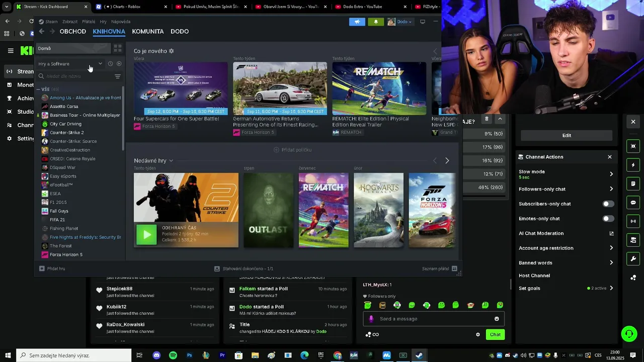Open the Zobrazit menu in Steam
This screenshot has height=362, width=644.
pos(70,22)
